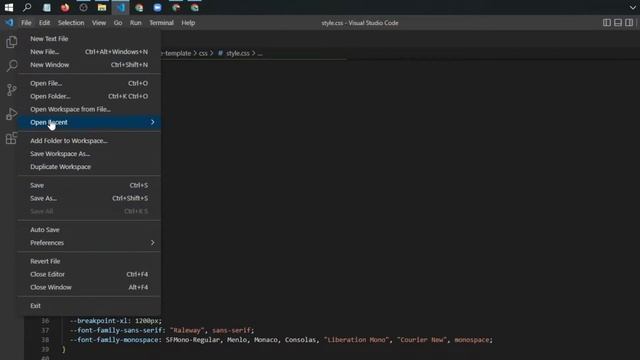
Task: Toggle primary side bar layout icon
Action: tap(607, 23)
